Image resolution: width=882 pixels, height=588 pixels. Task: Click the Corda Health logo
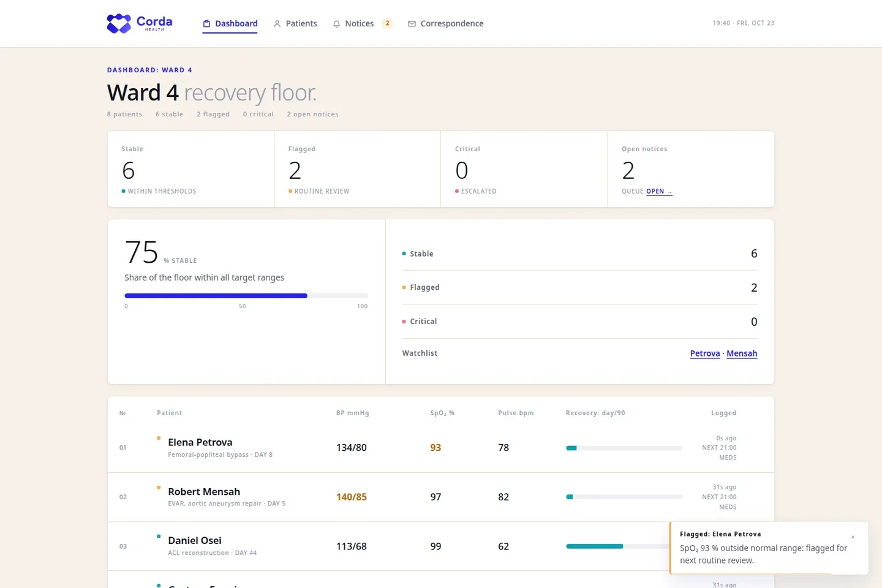click(140, 23)
